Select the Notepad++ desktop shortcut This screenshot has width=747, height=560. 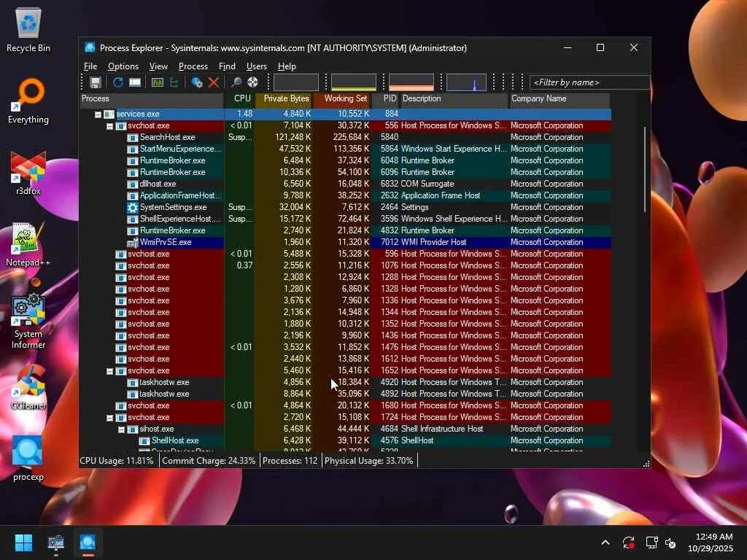tap(28, 244)
